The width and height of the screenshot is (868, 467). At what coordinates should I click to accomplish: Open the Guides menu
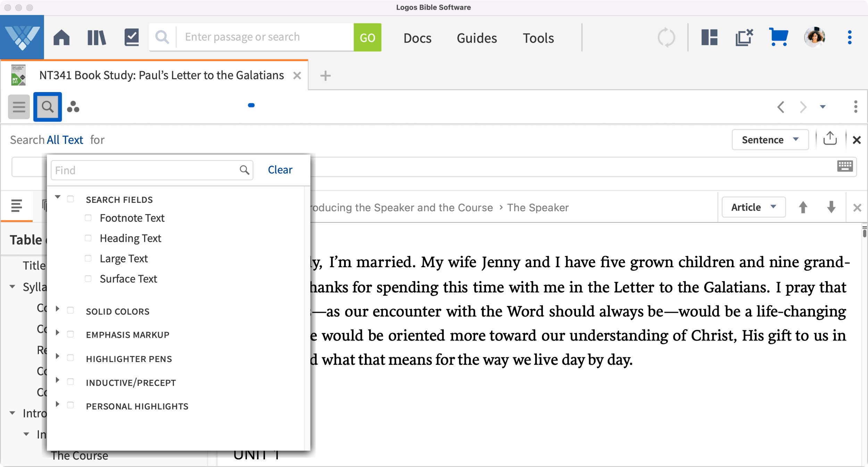(477, 38)
